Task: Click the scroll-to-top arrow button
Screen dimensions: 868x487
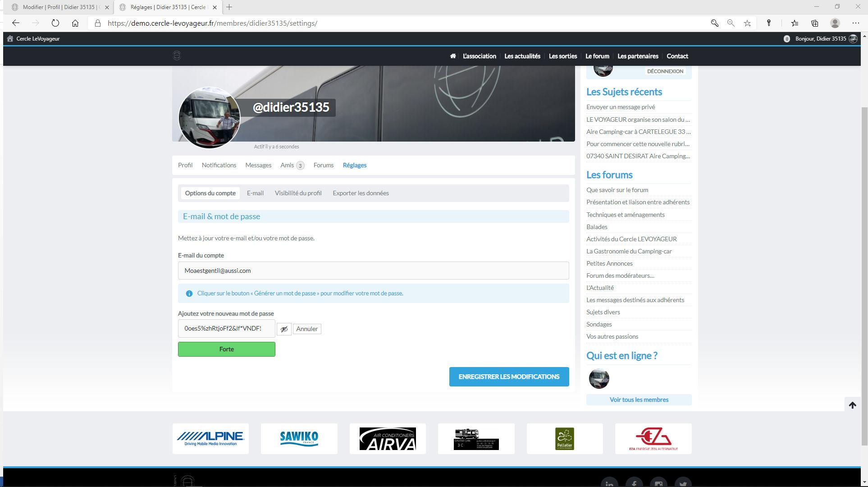Action: coord(852,405)
